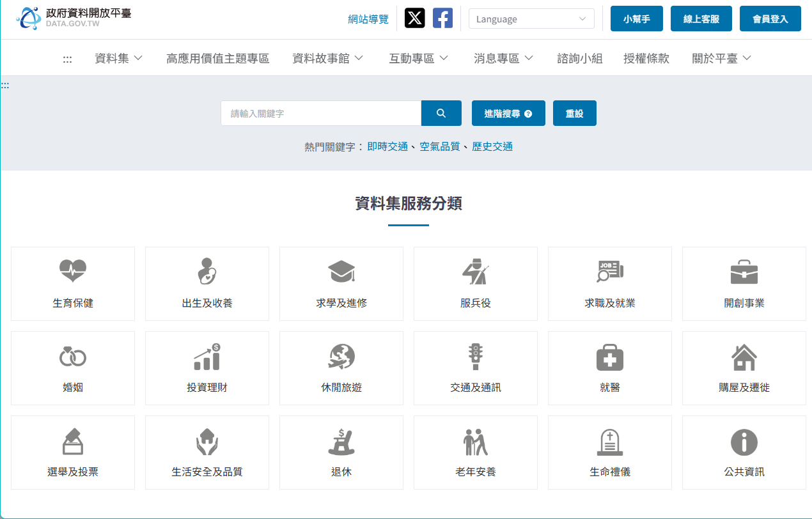Click the magnifier search button
The width and height of the screenshot is (812, 519).
coord(441,113)
